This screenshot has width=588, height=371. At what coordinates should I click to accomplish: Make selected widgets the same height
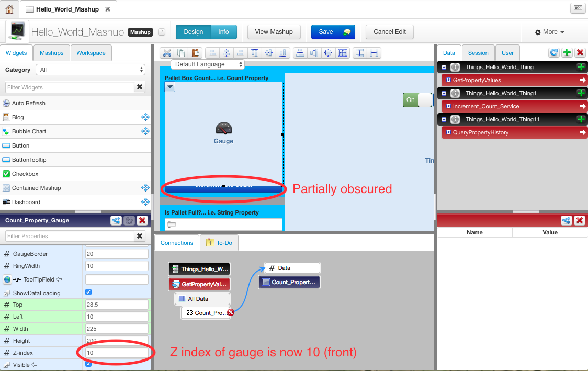[314, 53]
